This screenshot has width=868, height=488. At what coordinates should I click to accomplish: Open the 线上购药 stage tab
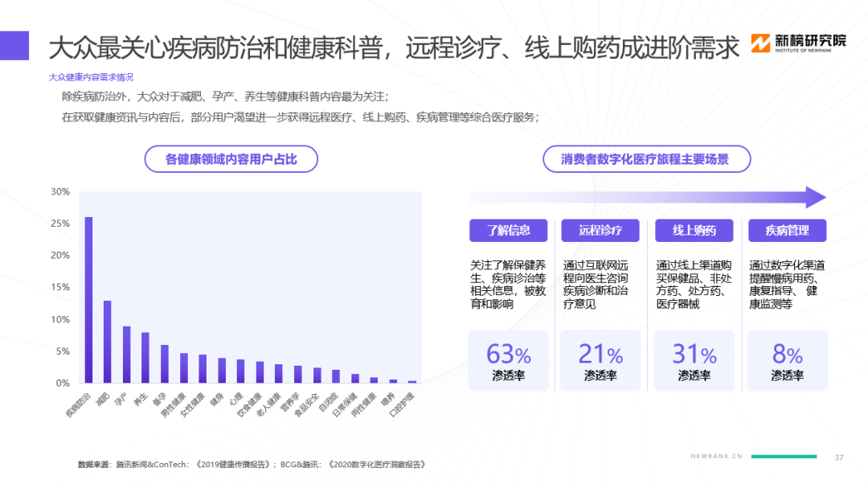coord(694,231)
